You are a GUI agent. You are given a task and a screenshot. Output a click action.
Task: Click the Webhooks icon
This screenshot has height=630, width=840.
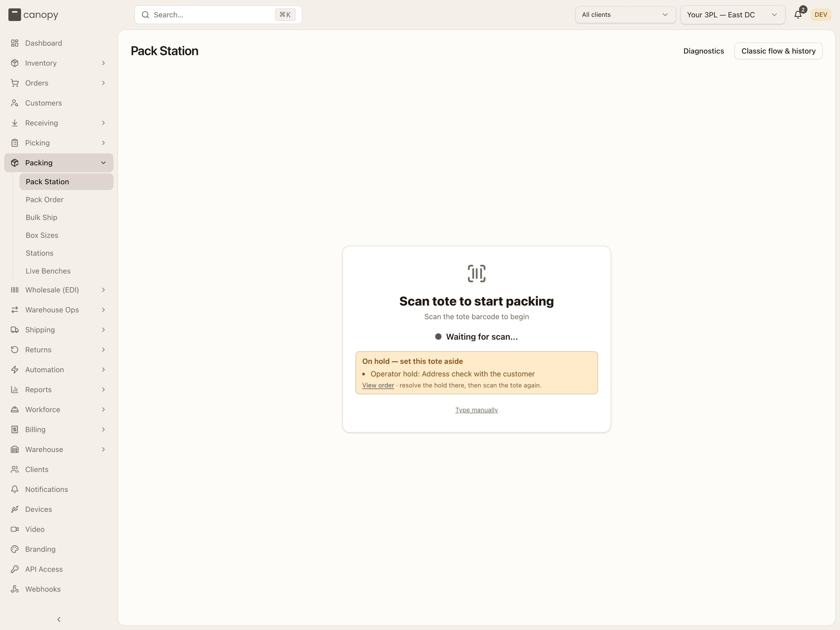point(15,589)
